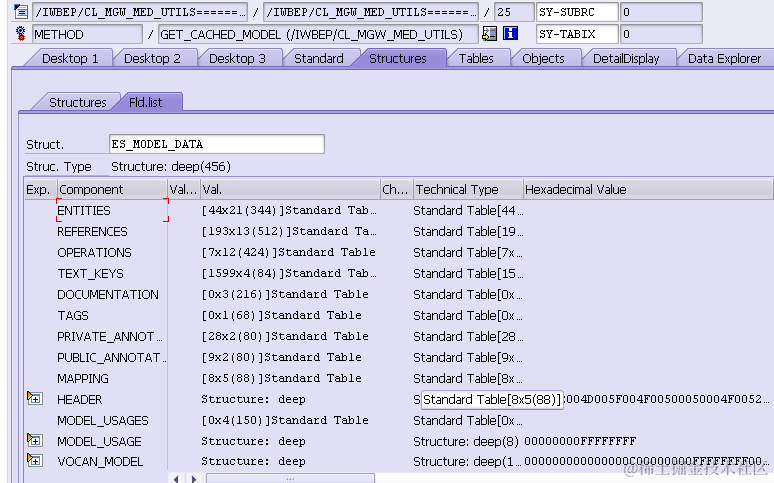The width and height of the screenshot is (774, 483).
Task: Select the OPERATIONS component
Action: tap(94, 252)
